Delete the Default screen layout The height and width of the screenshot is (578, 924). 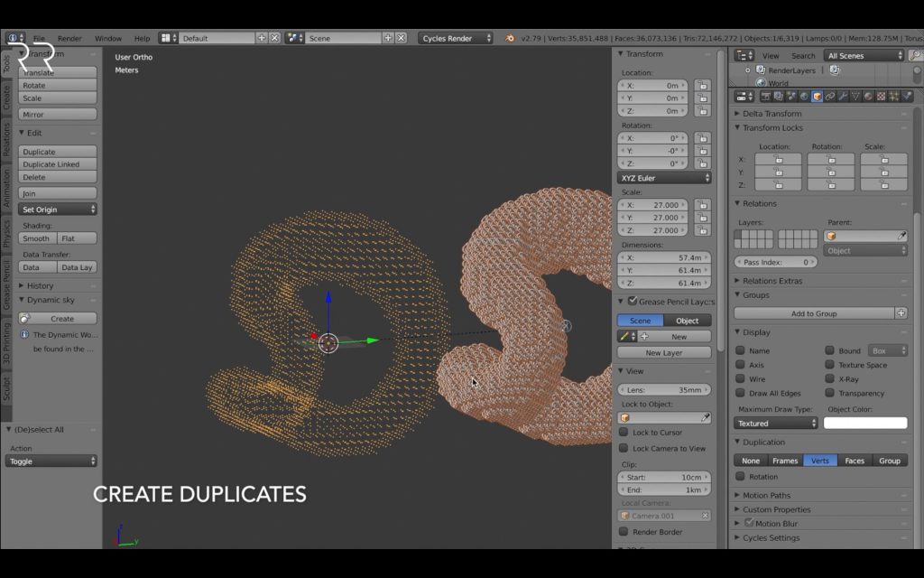click(274, 38)
